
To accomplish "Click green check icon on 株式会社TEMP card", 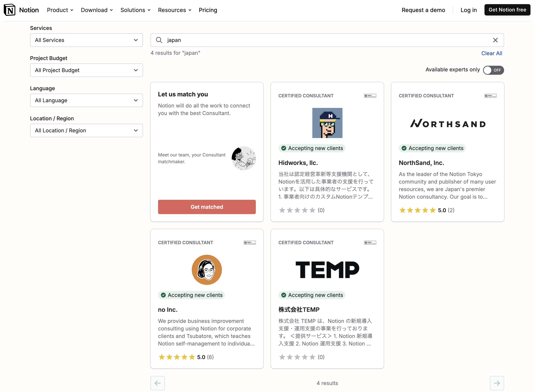I will pos(283,295).
